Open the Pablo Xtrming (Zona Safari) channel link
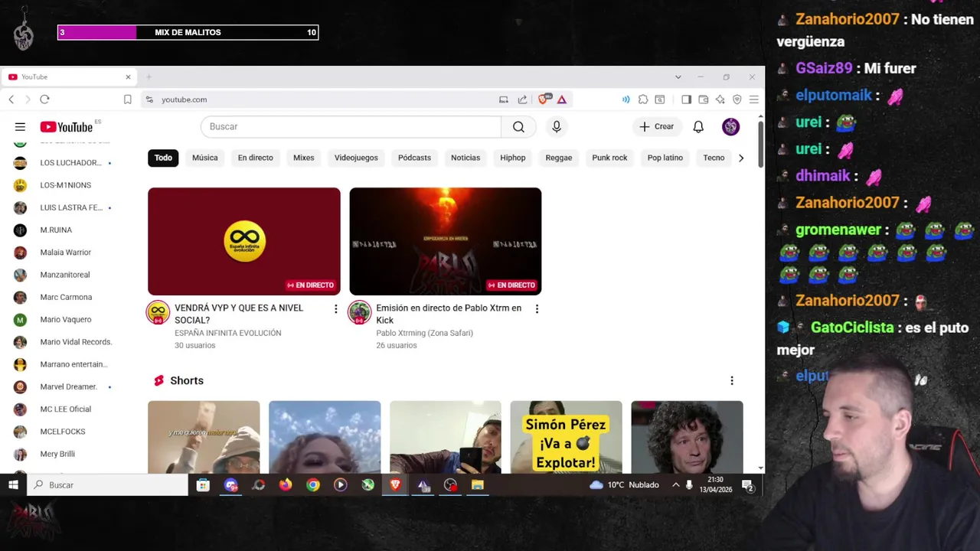This screenshot has height=551, width=980. pos(424,333)
